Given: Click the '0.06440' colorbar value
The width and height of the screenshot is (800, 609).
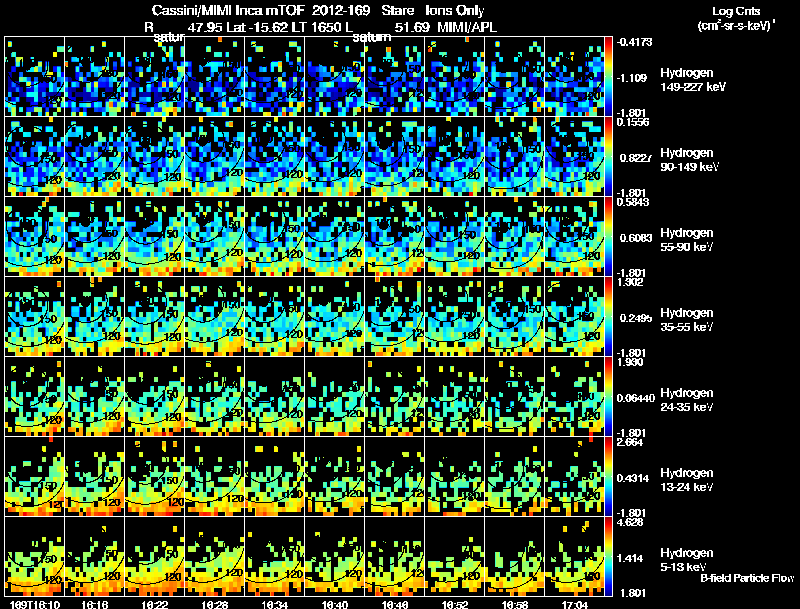Looking at the screenshot, I should tap(636, 398).
